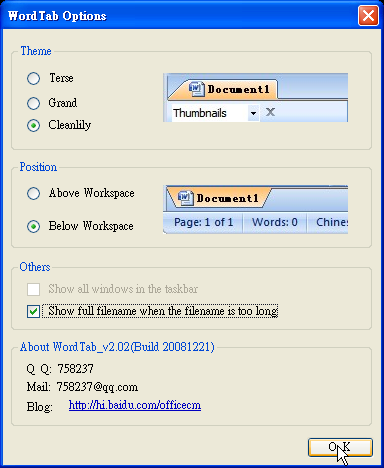Click the About WordTab_v2.02 group label

117,347
